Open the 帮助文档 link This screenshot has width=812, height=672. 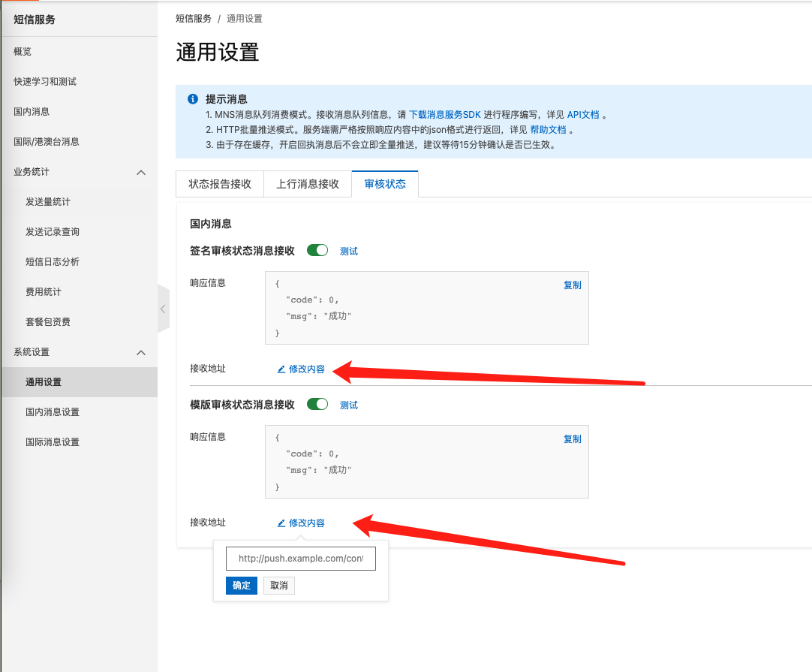click(548, 130)
